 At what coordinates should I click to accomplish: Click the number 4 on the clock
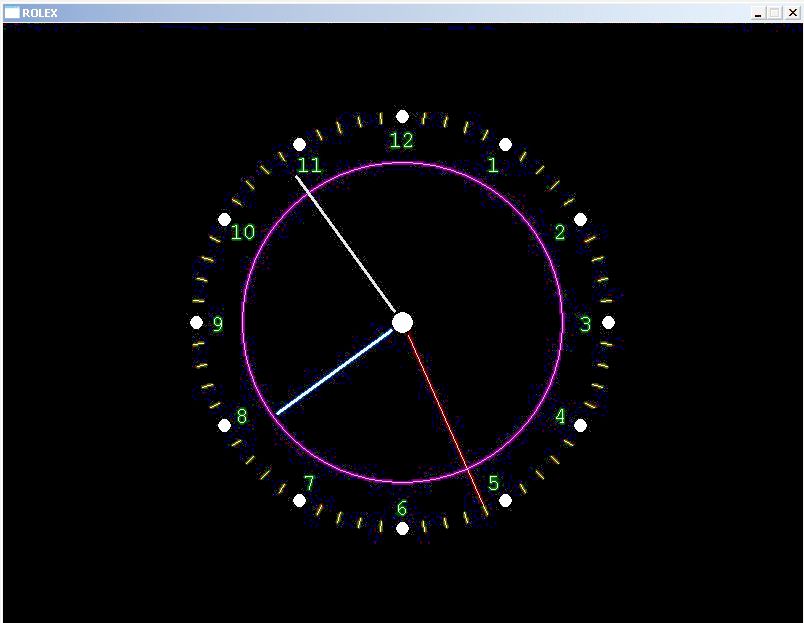(x=560, y=416)
